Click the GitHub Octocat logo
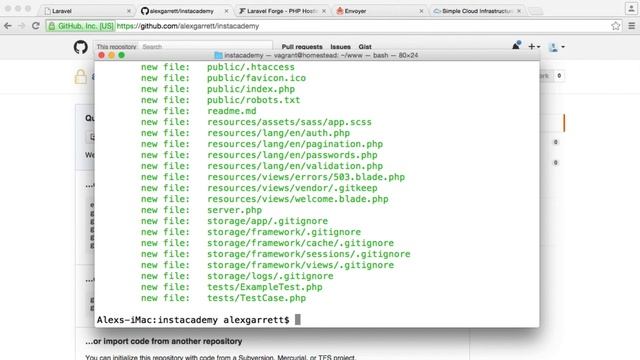 pyautogui.click(x=80, y=47)
